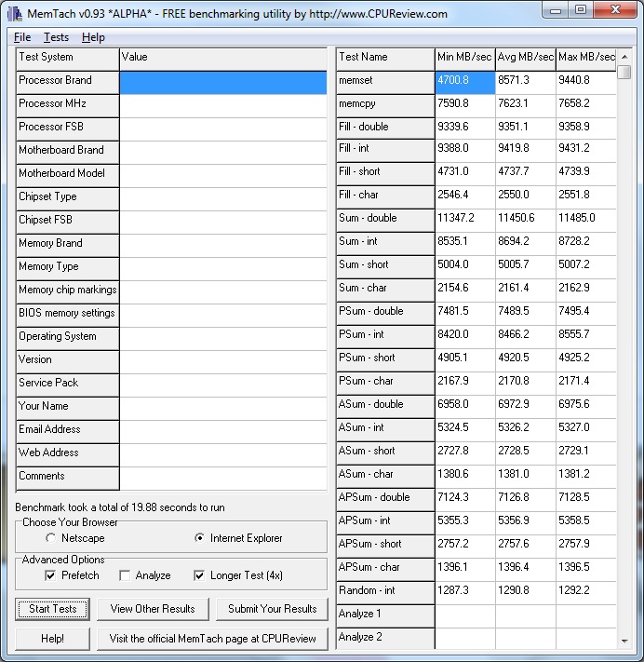Select the Analyze 1 row label
Viewport: 644px width, 662px height.
tap(385, 616)
